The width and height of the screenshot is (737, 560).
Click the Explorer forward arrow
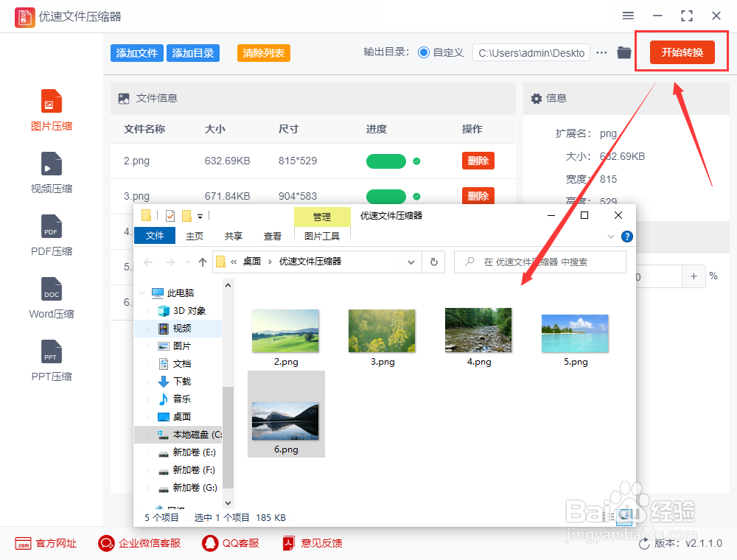click(x=170, y=262)
